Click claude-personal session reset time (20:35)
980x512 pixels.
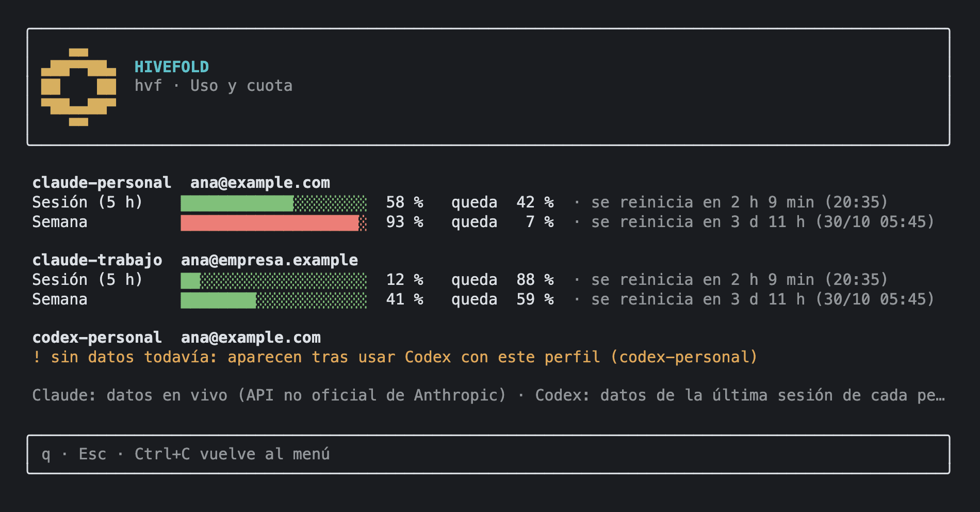click(856, 202)
